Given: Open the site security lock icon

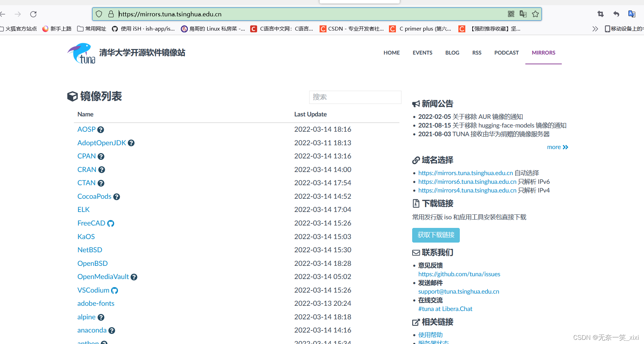Looking at the screenshot, I should [111, 14].
